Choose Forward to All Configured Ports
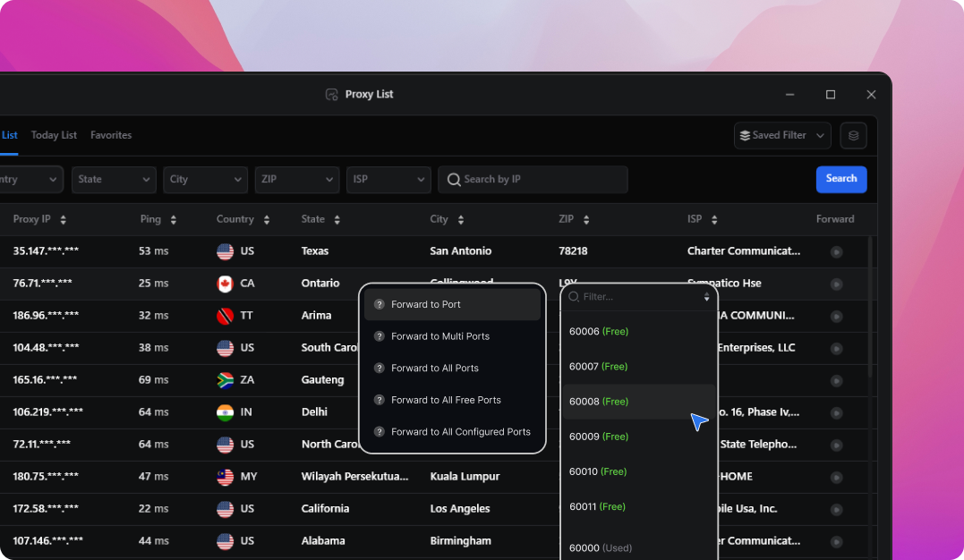The width and height of the screenshot is (964, 560). (453, 432)
